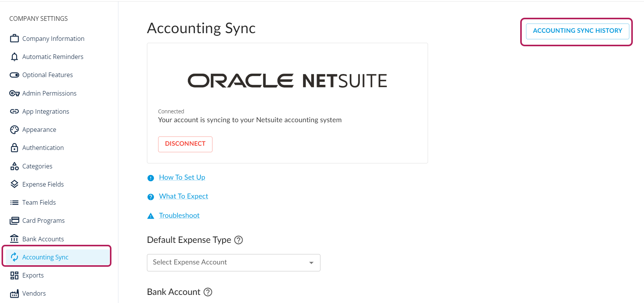Select Team Fields in the sidebar
The height and width of the screenshot is (303, 644).
click(39, 202)
